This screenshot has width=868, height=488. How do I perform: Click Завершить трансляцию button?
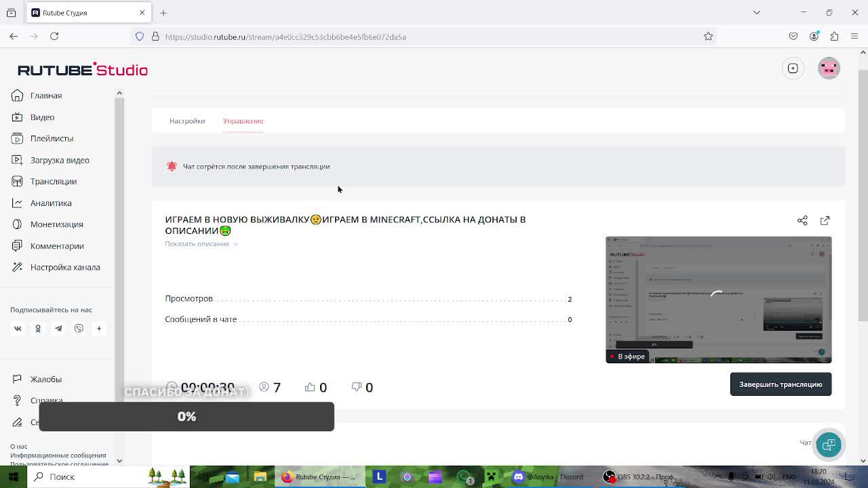coord(781,384)
